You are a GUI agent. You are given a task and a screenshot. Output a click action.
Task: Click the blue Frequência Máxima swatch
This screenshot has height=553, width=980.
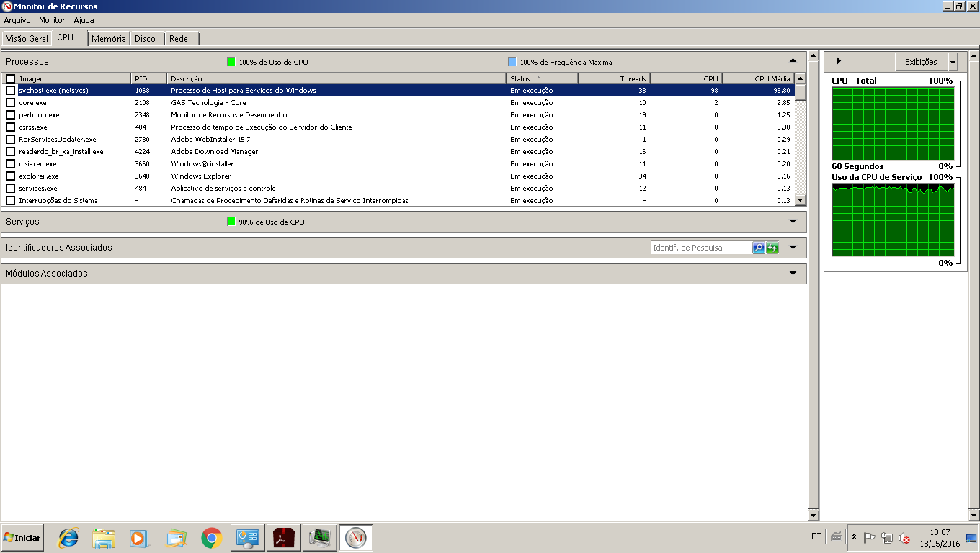(512, 62)
